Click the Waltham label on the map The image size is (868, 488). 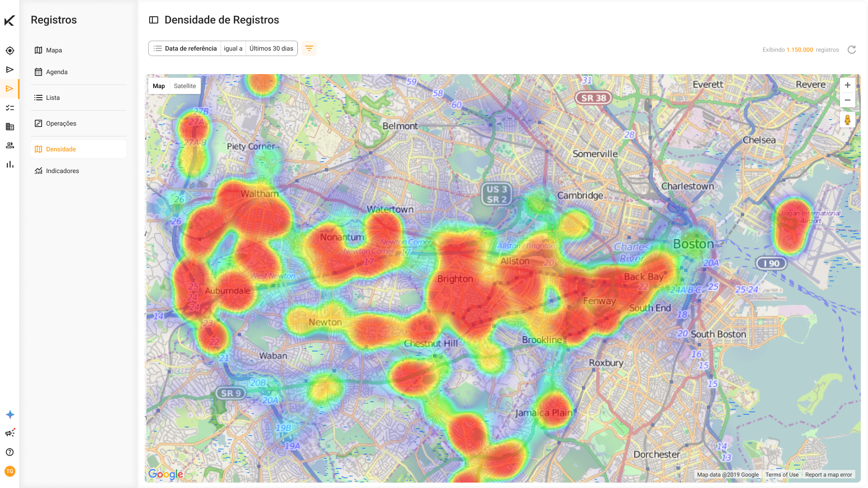tap(259, 193)
